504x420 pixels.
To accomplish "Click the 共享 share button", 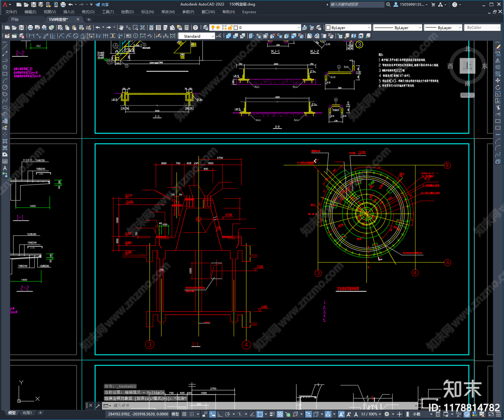I will pos(102,4).
